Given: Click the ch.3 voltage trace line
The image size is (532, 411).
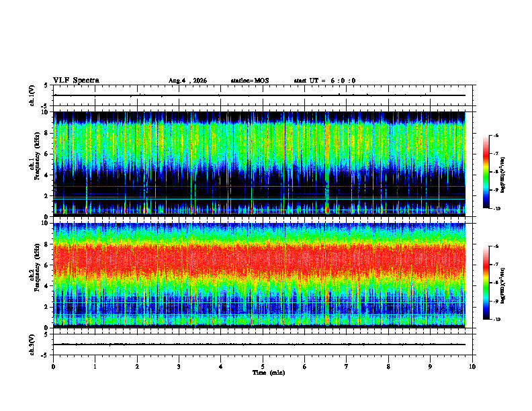Looking at the screenshot, I should coord(259,345).
